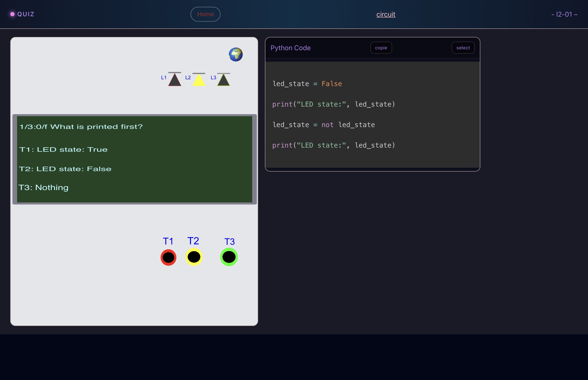
Task: Follow the circuit link
Action: point(385,14)
